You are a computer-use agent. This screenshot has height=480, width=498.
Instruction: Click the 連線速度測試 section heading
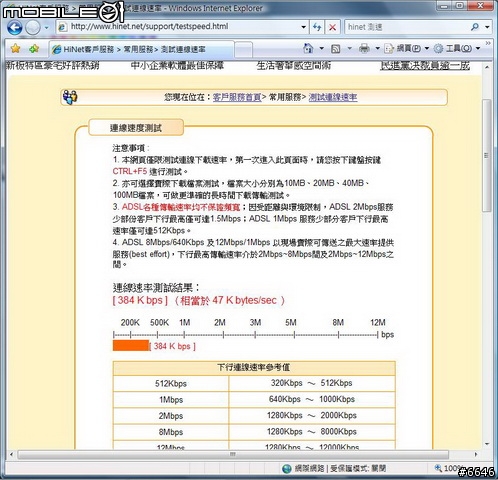click(x=136, y=128)
